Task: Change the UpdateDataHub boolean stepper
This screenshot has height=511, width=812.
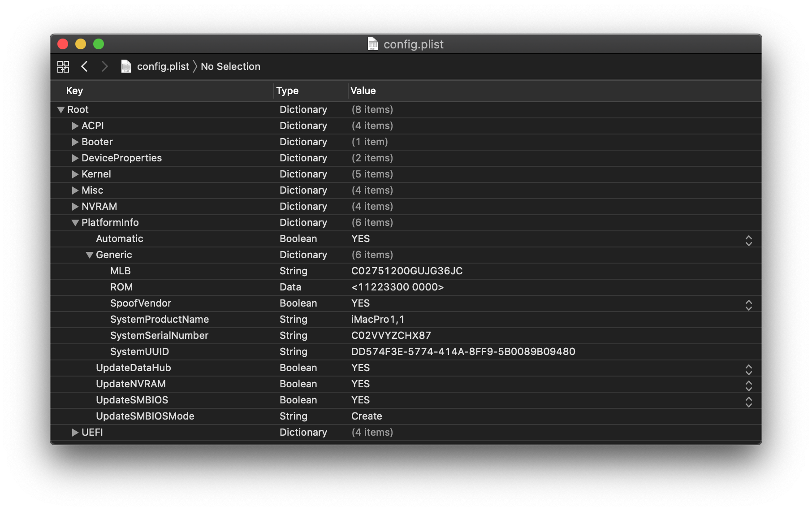Action: [x=748, y=370]
